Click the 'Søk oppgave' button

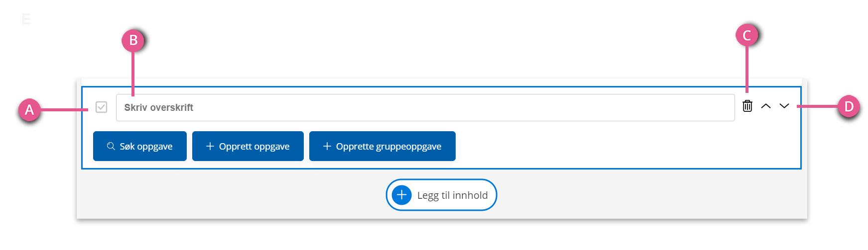[x=140, y=146]
